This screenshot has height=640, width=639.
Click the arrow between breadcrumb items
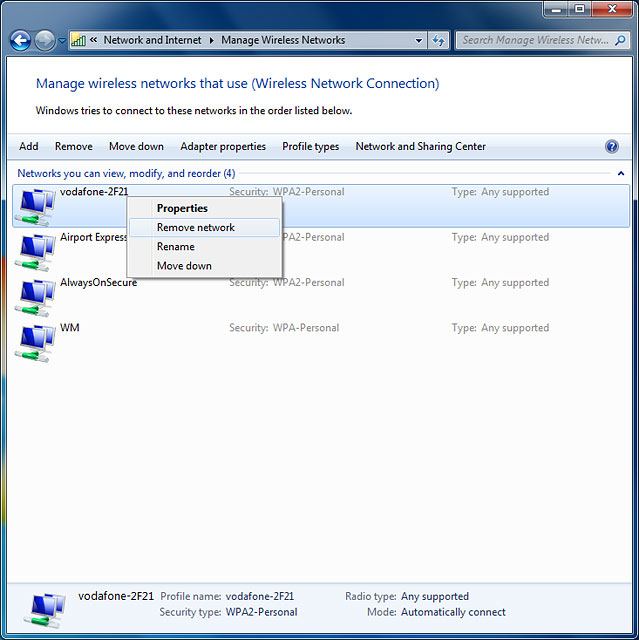211,40
